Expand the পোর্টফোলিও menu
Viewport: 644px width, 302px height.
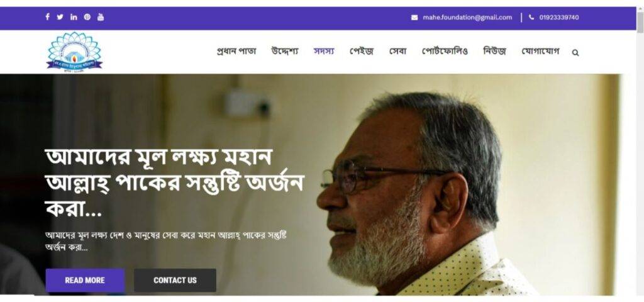[445, 52]
